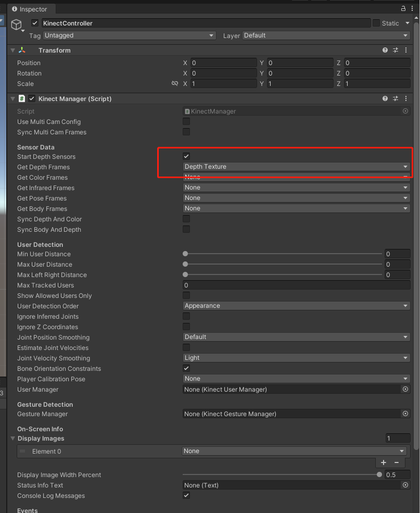Open User Detection Order dropdown
The height and width of the screenshot is (513, 420).
[x=297, y=306]
